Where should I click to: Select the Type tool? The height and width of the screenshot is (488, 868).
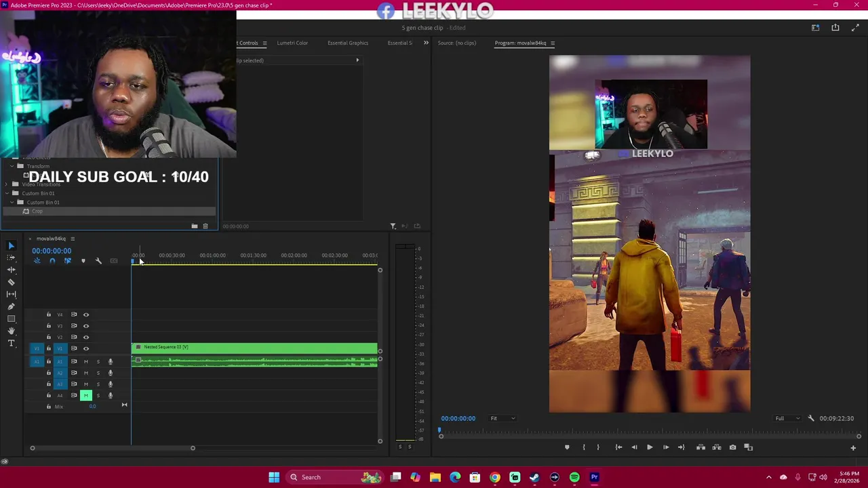point(11,343)
